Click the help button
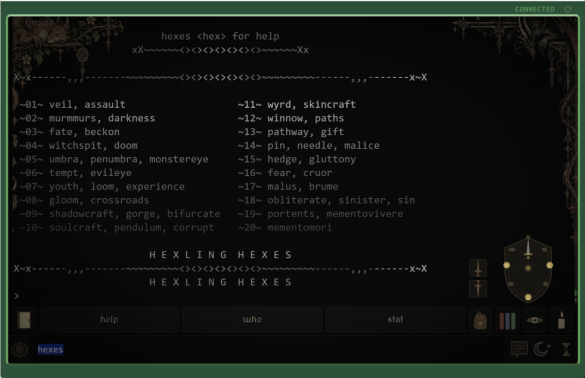Screen dimensions: 585x378 (x=109, y=319)
